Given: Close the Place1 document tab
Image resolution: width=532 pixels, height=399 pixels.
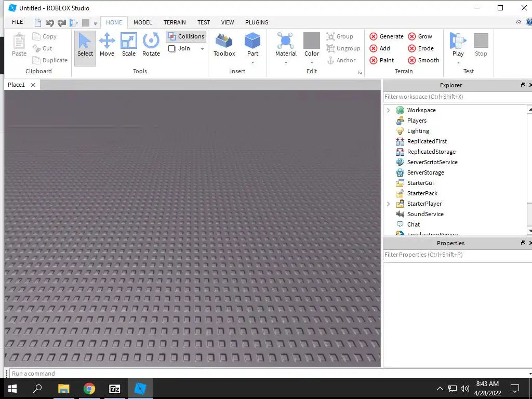Looking at the screenshot, I should (33, 85).
